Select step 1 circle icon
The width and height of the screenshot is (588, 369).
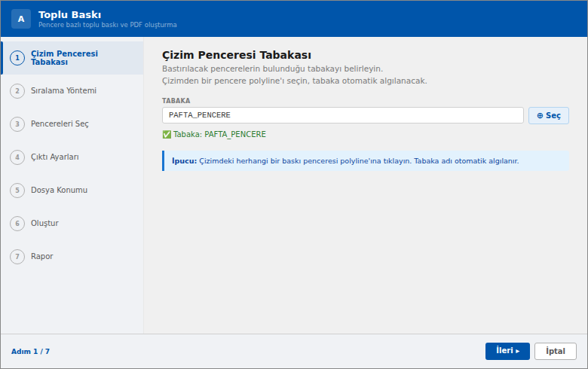tap(17, 58)
